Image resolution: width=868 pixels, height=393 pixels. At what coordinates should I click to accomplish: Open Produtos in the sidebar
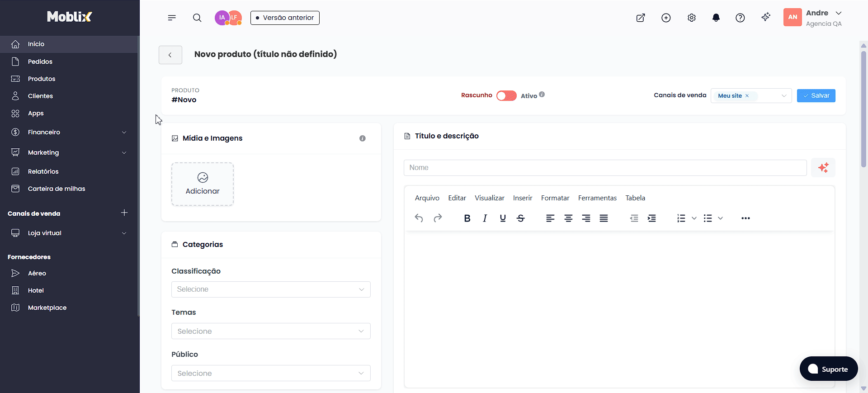[x=42, y=79]
